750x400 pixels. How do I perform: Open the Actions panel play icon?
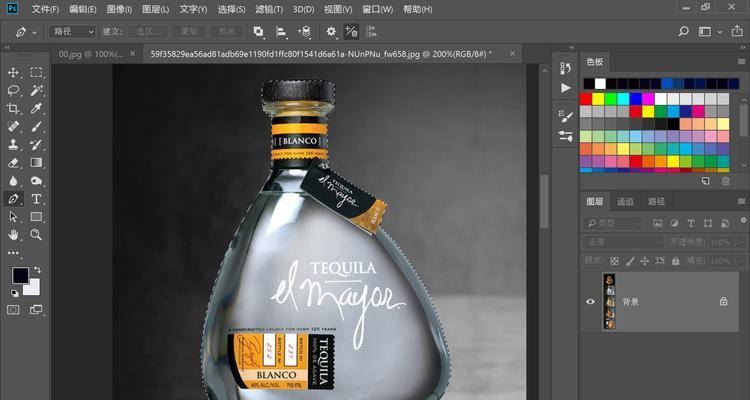(x=565, y=88)
